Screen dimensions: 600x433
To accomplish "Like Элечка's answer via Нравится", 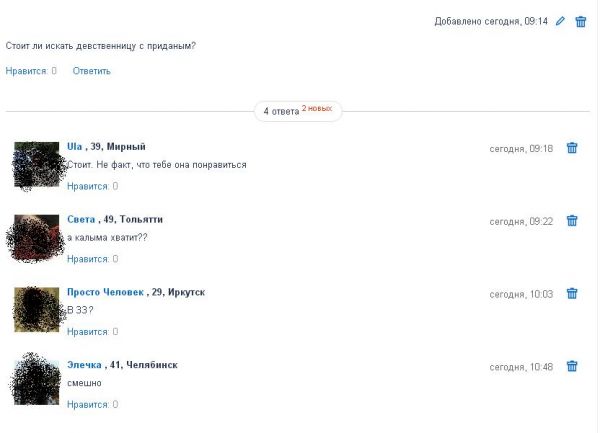I will 92,404.
